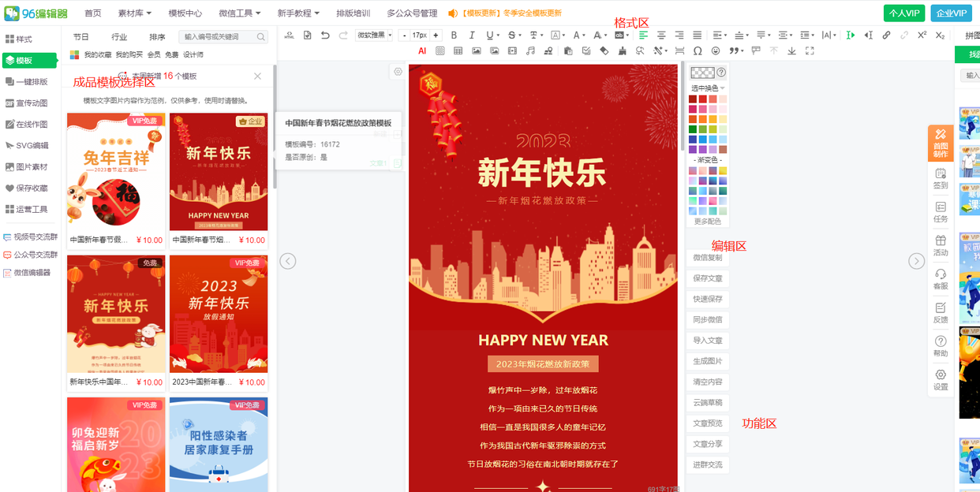The width and height of the screenshot is (980, 492).
Task: Open 首图制作 in right sidebar
Action: coord(941,144)
